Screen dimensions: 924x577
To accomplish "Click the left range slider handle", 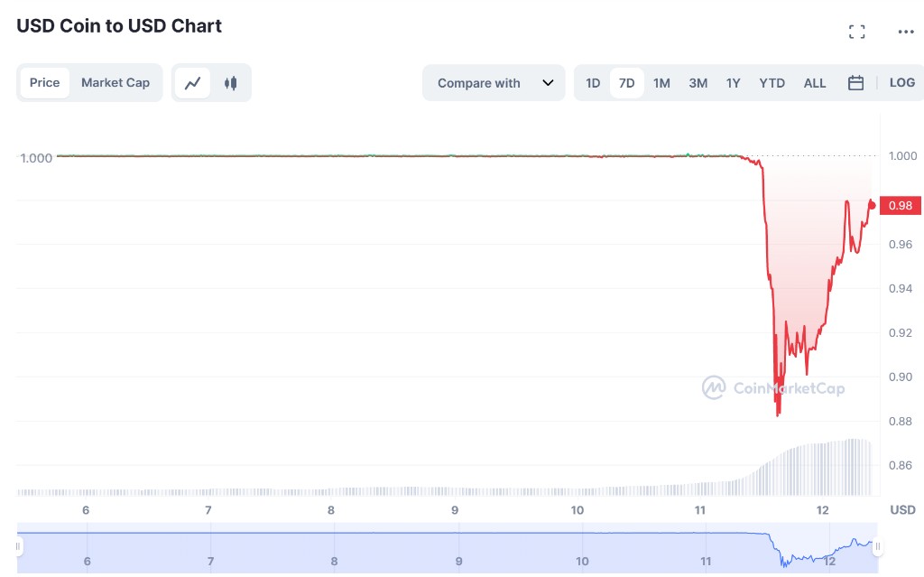I will click(x=17, y=547).
